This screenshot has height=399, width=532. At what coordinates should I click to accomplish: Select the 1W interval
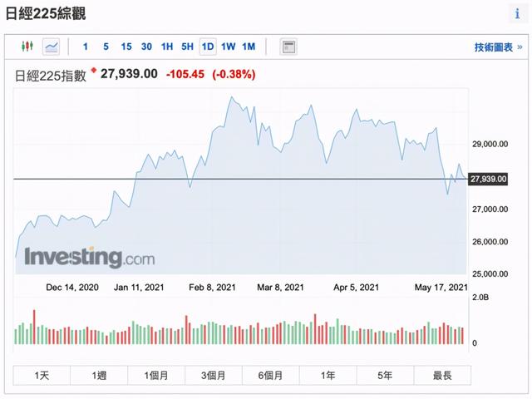[229, 47]
